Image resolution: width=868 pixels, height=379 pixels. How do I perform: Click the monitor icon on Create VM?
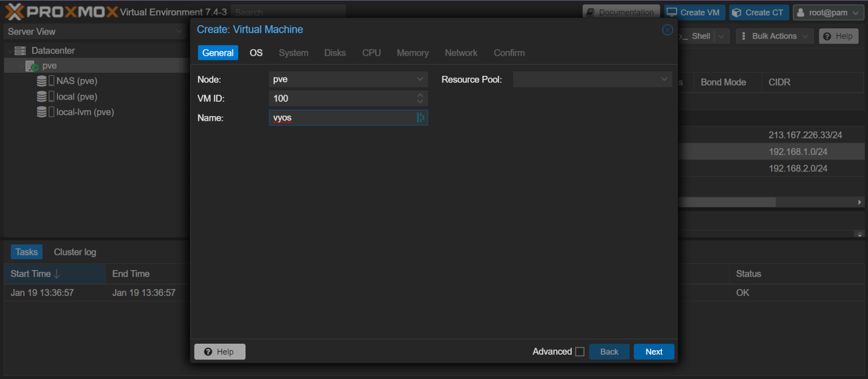coord(672,12)
